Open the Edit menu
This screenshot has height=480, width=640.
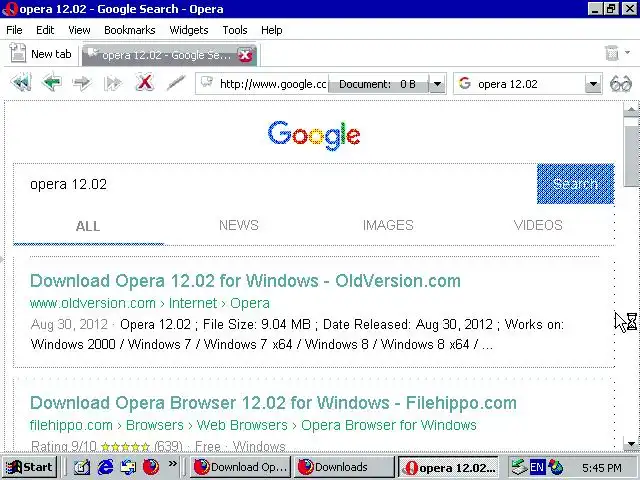tap(45, 30)
